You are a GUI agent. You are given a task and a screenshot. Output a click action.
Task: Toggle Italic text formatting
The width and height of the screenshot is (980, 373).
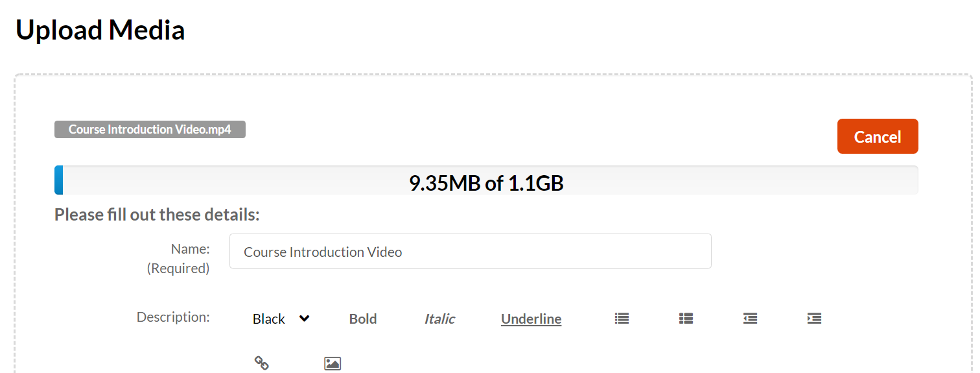[x=439, y=319]
